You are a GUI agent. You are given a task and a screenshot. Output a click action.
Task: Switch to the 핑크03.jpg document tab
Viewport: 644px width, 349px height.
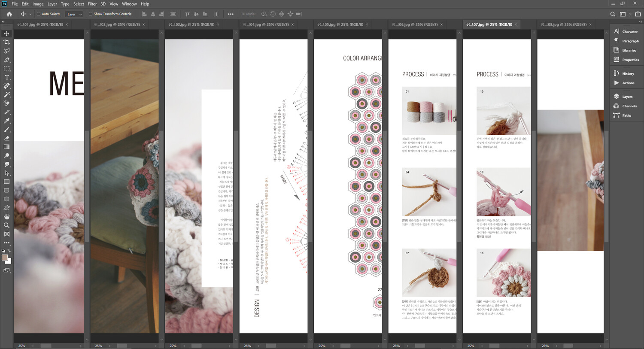point(191,24)
